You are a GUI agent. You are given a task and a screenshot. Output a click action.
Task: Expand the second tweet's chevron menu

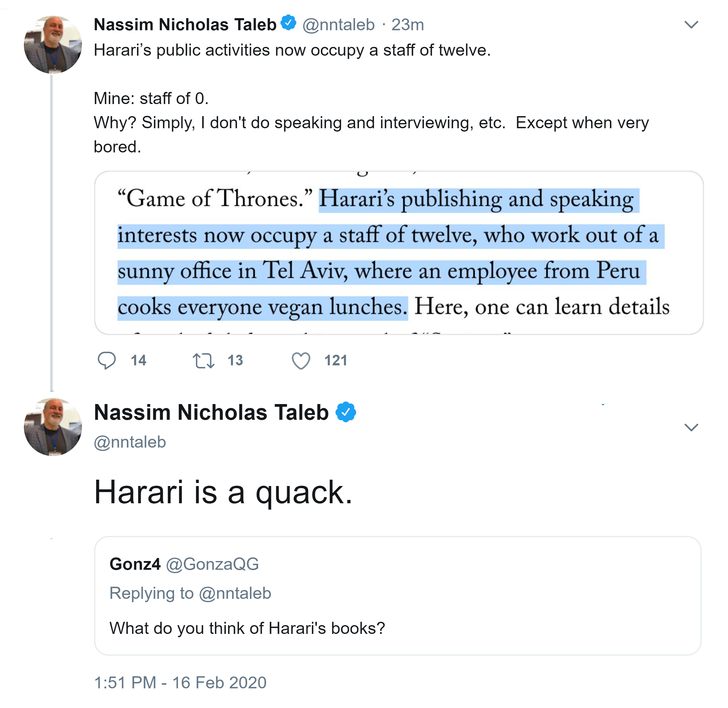(x=691, y=427)
